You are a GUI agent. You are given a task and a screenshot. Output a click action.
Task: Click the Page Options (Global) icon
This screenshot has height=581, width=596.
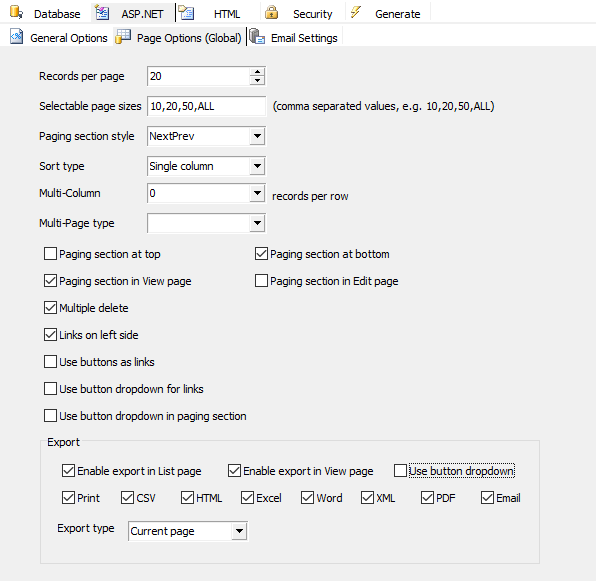pos(123,36)
